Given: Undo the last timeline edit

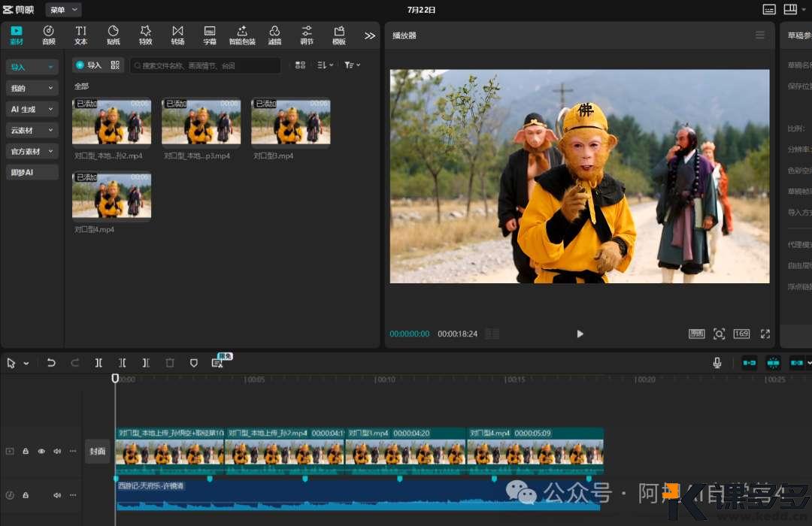Looking at the screenshot, I should point(51,363).
